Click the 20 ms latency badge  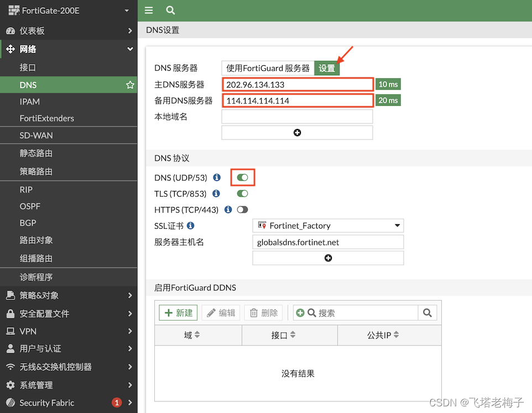click(388, 100)
